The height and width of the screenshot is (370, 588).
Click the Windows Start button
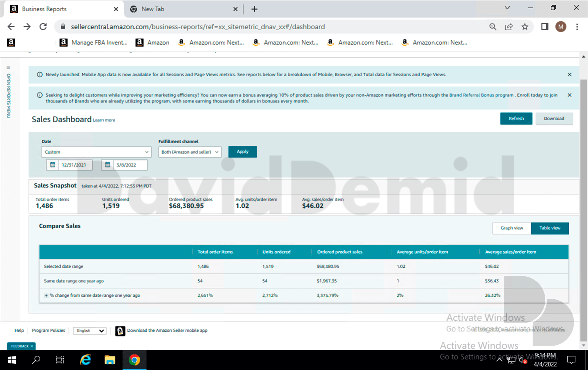12,360
